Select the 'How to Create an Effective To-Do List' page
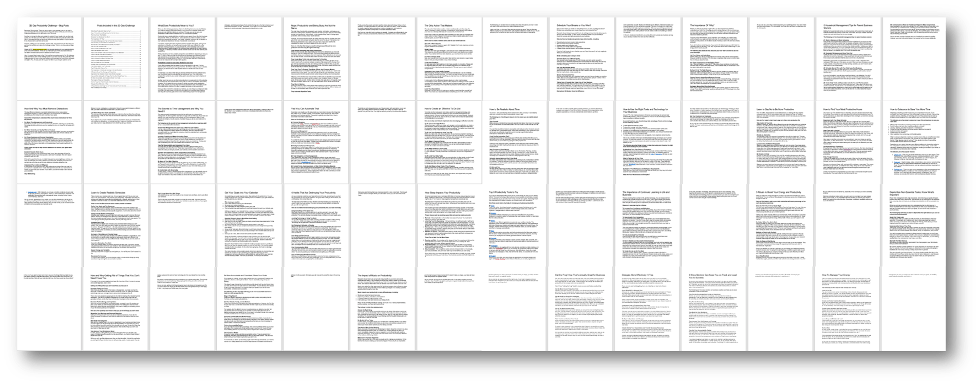Image resolution: width=980 pixels, height=385 pixels. pyautogui.click(x=448, y=142)
